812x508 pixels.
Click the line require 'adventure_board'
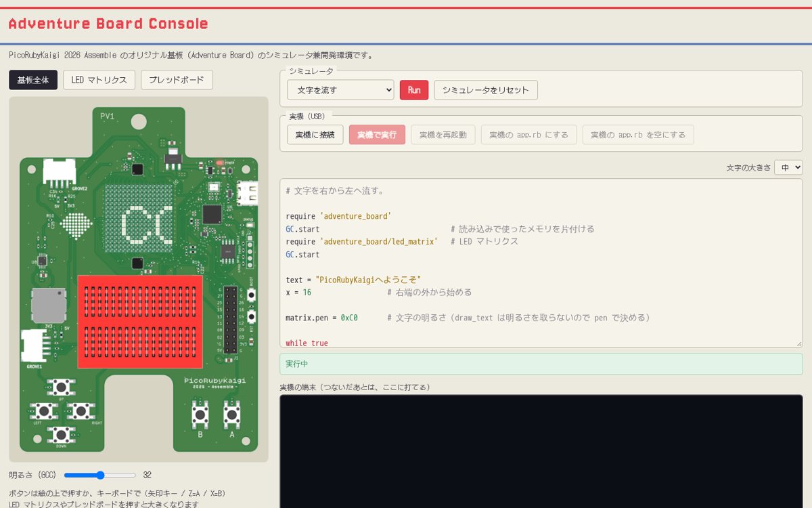[338, 216]
